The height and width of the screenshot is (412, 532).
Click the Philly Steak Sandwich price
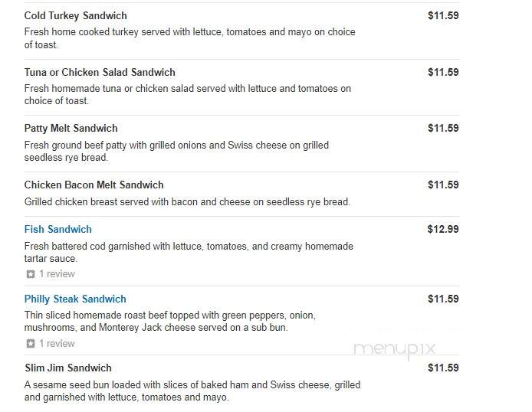[443, 299]
